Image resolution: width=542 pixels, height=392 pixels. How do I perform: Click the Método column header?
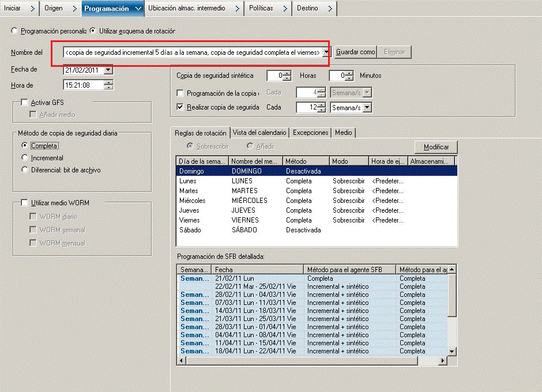point(306,161)
